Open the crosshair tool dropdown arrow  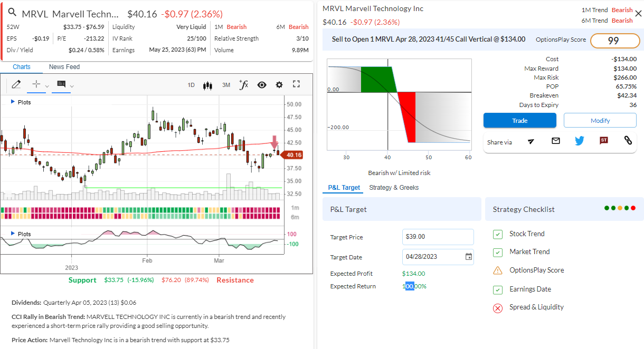pos(47,86)
